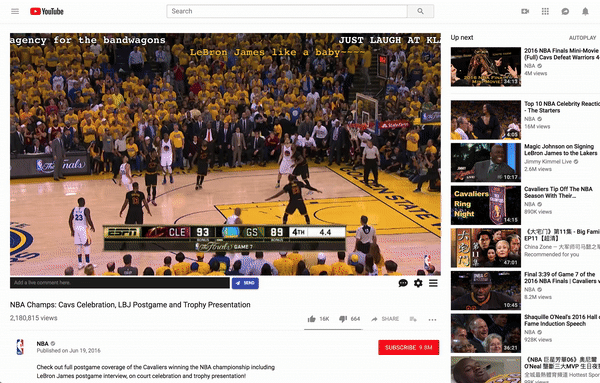Dislike the video with thumbs down

[343, 319]
